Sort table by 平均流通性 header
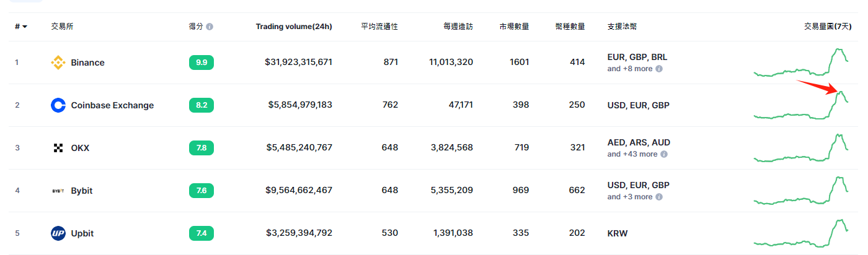Screen dimensions: 868x255 379,27
